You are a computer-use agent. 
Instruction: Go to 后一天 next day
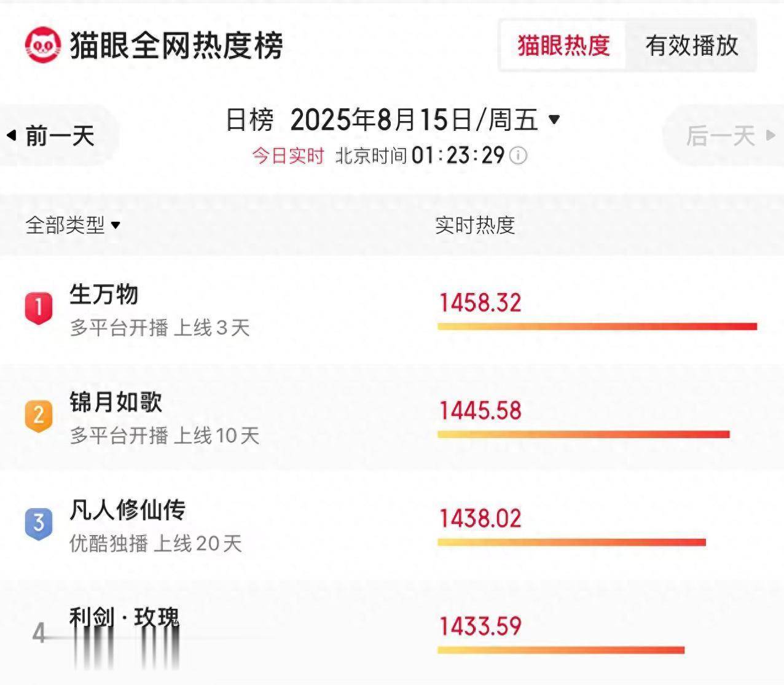[720, 136]
